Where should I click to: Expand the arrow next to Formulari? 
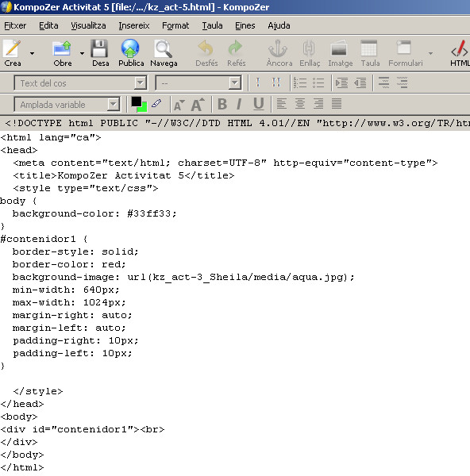pos(430,53)
